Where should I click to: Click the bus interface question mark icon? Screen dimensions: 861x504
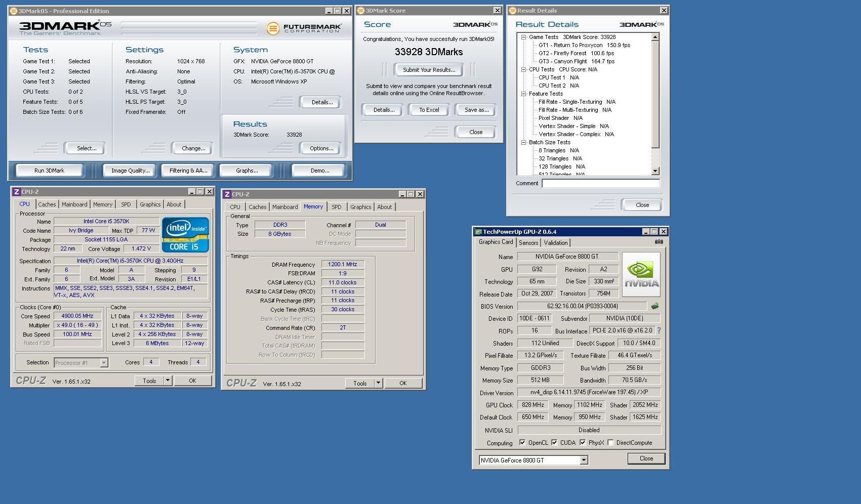coord(659,330)
